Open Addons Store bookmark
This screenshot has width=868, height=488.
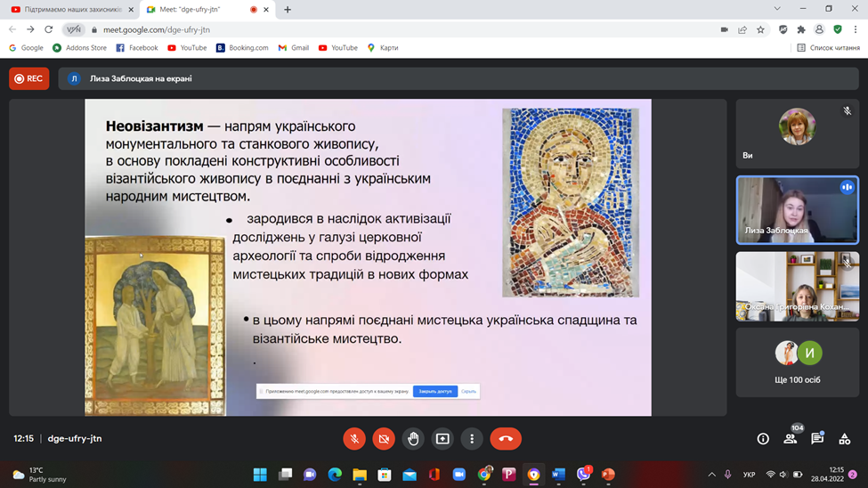(x=79, y=47)
